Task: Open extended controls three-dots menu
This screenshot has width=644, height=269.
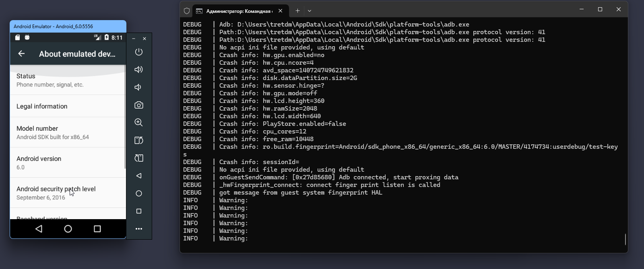Action: coord(138,229)
